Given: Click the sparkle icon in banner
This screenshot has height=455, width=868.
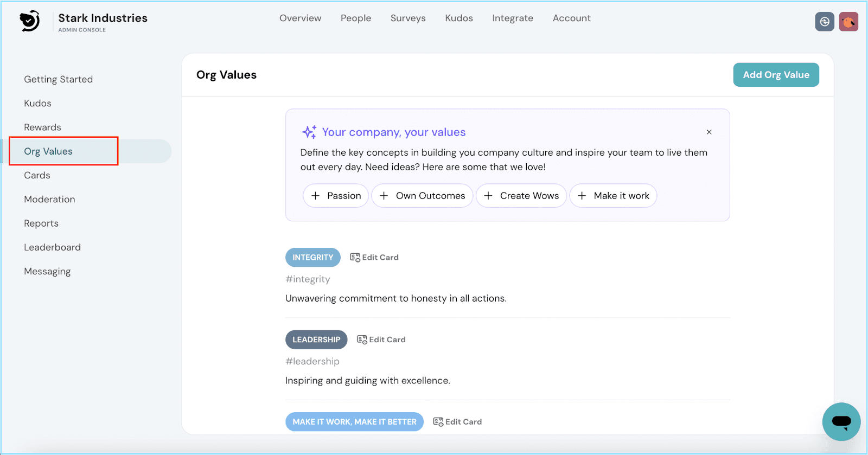Looking at the screenshot, I should (x=309, y=132).
